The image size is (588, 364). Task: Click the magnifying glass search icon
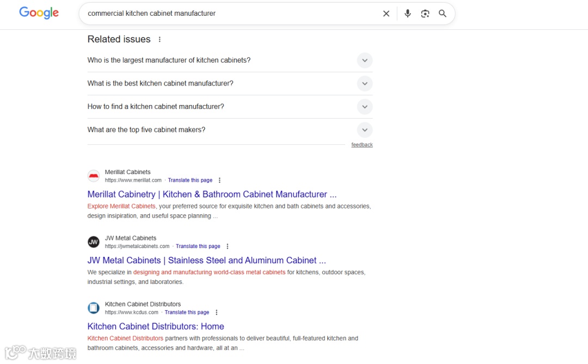point(443,14)
